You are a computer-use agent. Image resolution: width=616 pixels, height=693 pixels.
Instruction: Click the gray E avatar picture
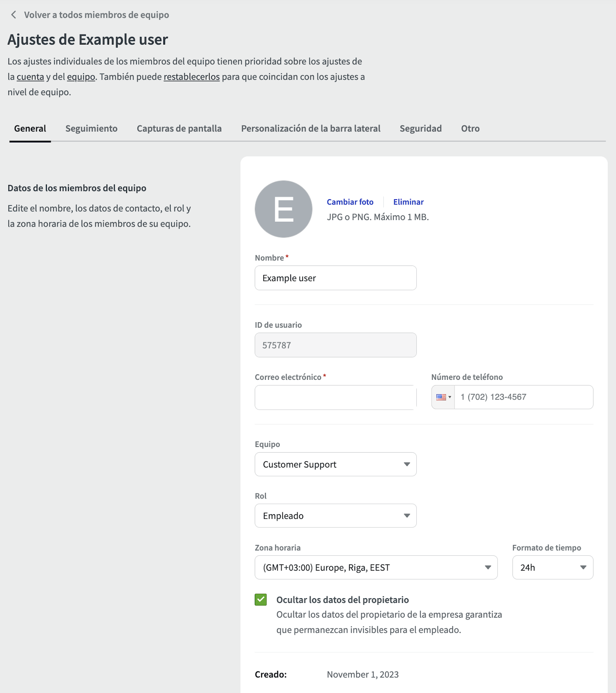coord(283,209)
